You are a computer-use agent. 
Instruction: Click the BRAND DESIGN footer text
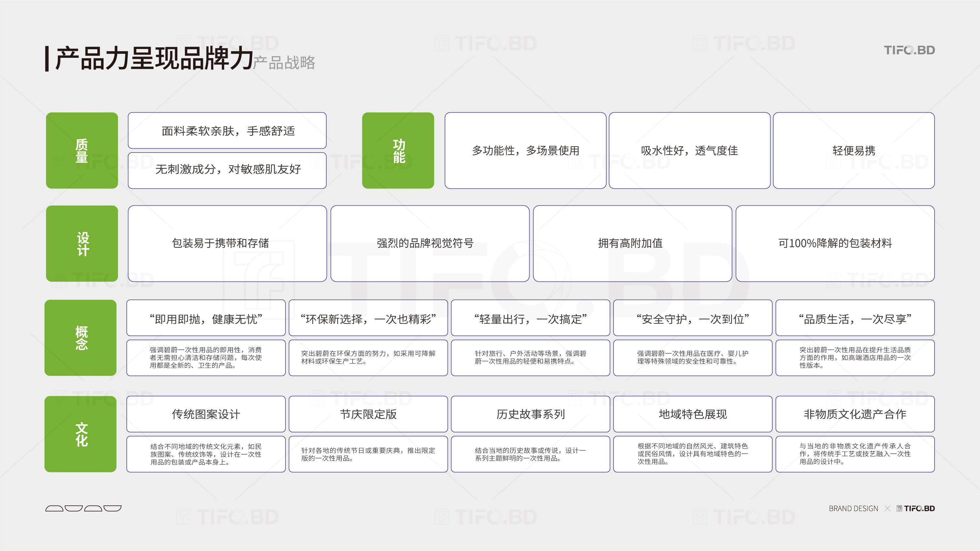pyautogui.click(x=853, y=509)
